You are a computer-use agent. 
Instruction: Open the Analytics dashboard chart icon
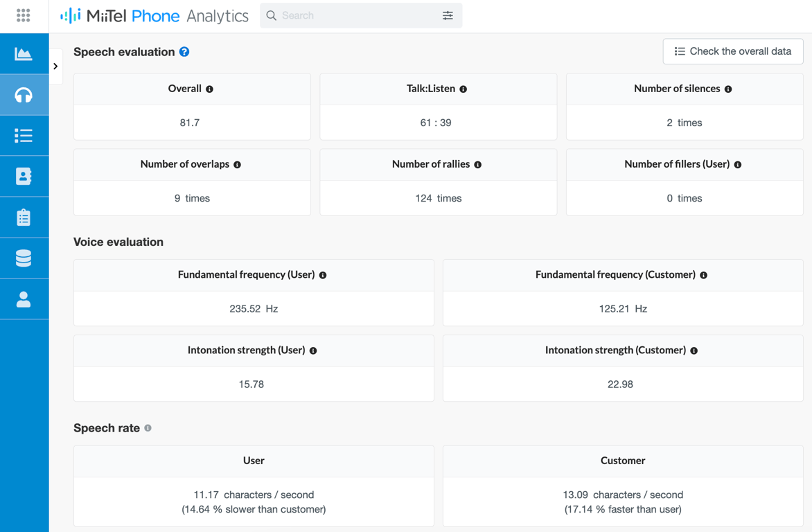[24, 54]
